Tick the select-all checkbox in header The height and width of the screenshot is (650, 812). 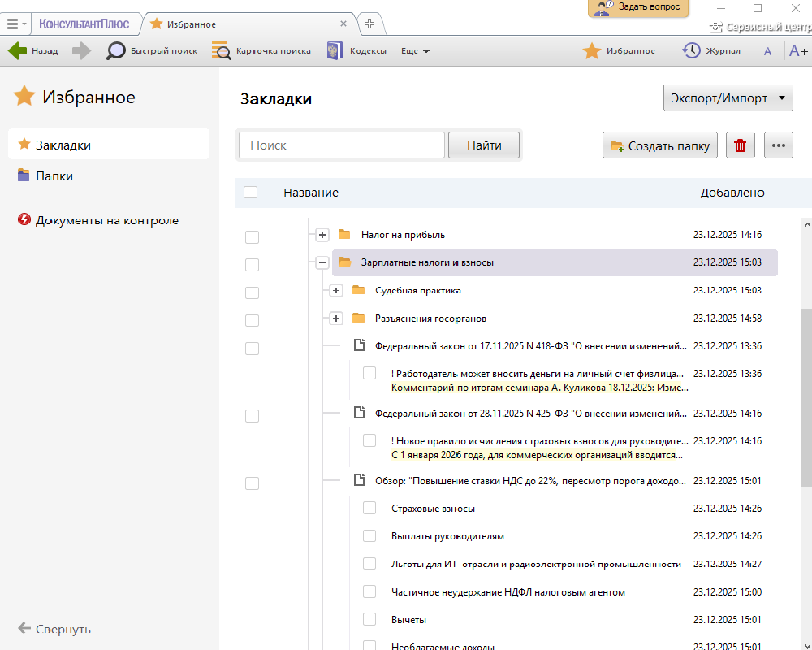251,193
